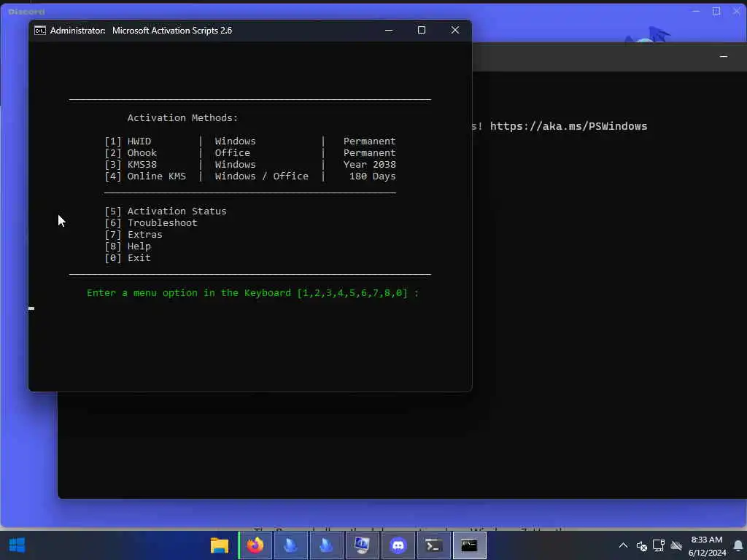Click the cmd icon in Activation Scripts title bar
Viewport: 747px width, 560px height.
[x=40, y=31]
